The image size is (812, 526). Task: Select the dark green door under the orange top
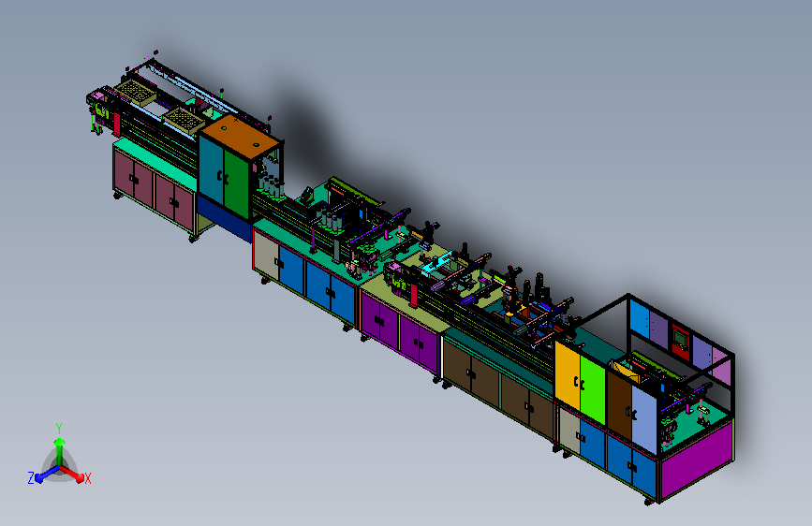click(x=237, y=183)
